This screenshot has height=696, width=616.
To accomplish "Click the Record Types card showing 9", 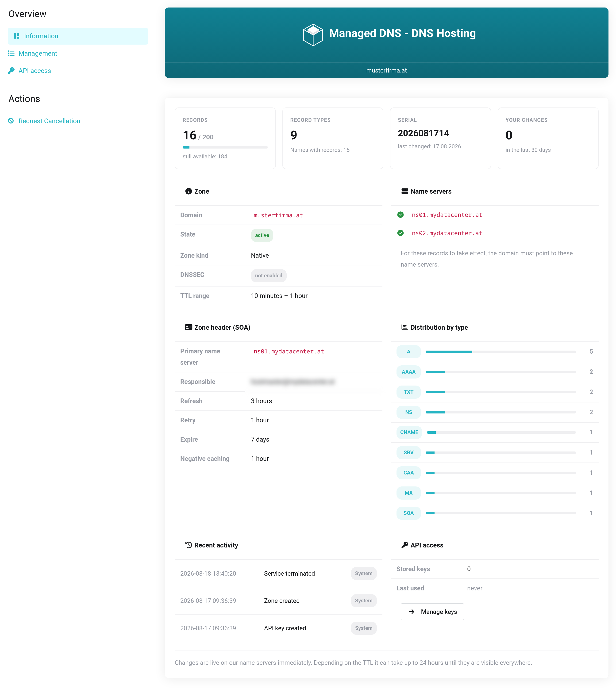I will 332,138.
